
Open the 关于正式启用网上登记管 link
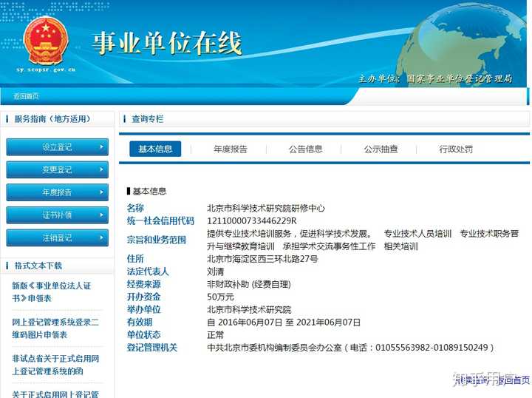55,394
